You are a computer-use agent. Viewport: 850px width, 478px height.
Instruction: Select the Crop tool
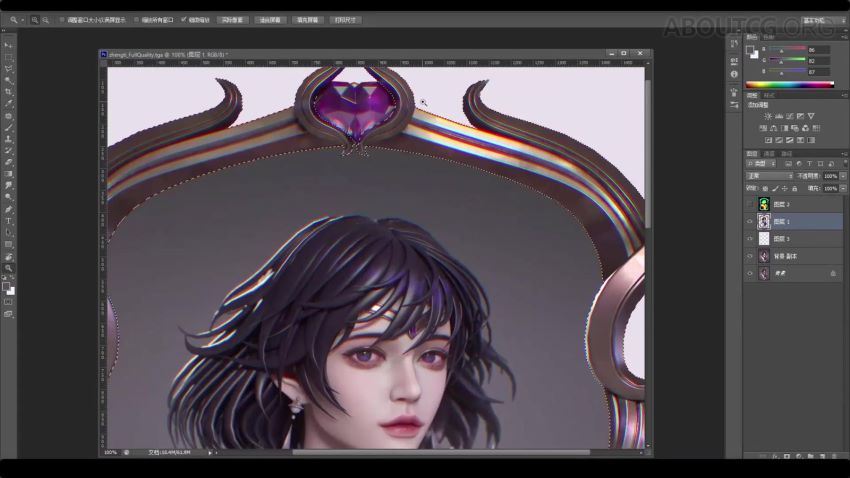coord(8,92)
